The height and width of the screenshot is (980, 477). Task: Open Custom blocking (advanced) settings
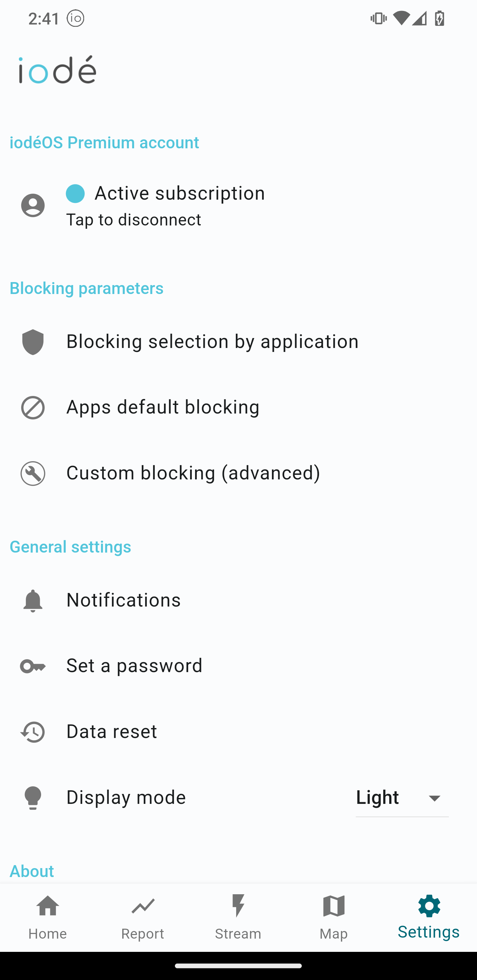pyautogui.click(x=193, y=473)
